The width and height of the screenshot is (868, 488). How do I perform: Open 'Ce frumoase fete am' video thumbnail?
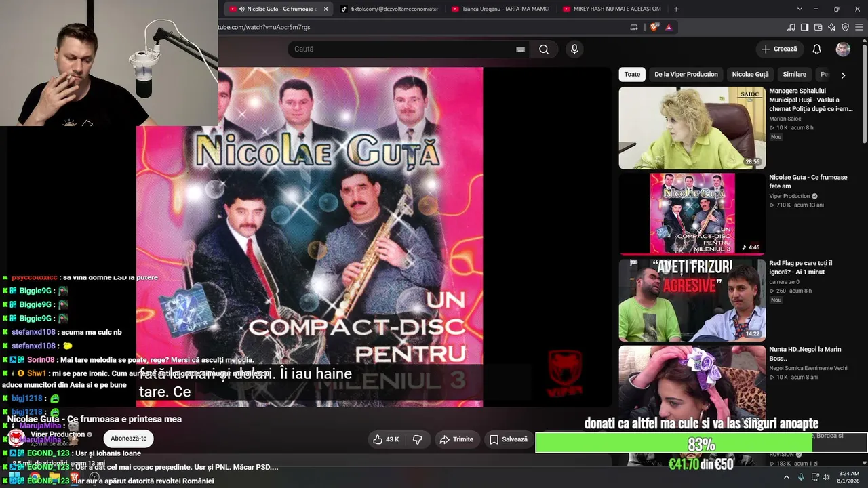pos(692,214)
